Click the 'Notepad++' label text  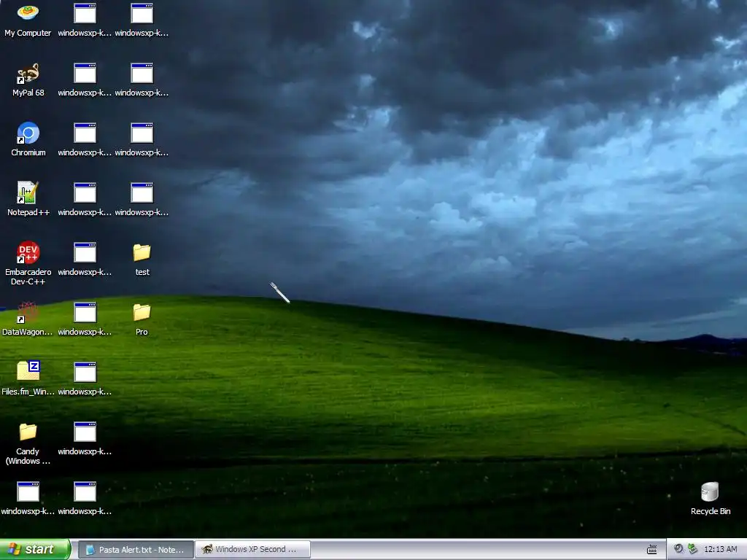pyautogui.click(x=28, y=212)
